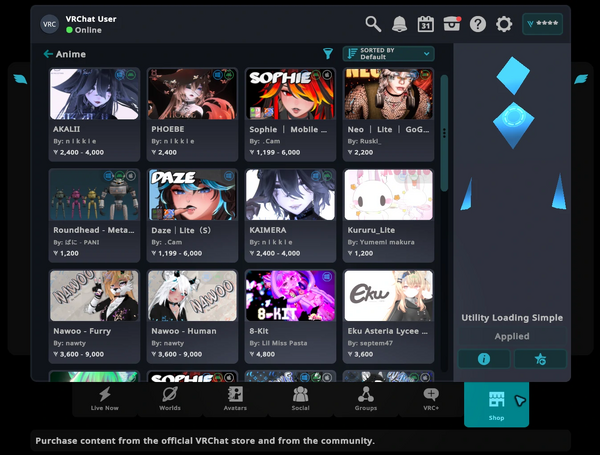Open the Nawoo - Human thumbnail

192,296
